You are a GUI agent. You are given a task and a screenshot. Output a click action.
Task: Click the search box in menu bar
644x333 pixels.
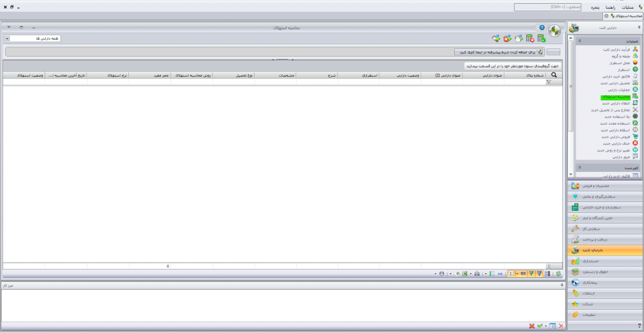[x=548, y=7]
